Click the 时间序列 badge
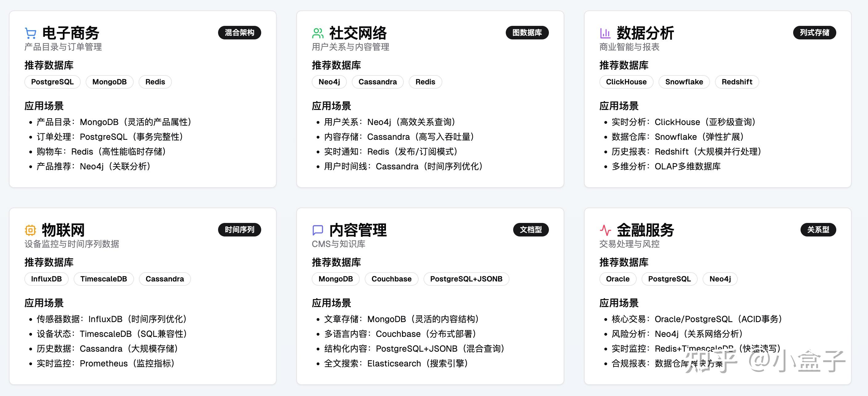 (240, 230)
